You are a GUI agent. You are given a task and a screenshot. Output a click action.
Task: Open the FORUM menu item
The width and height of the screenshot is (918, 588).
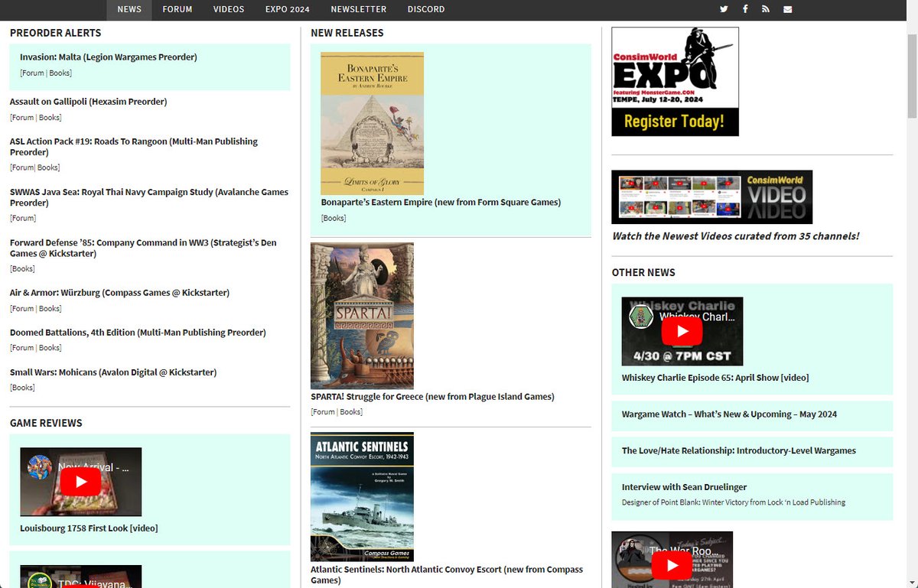pyautogui.click(x=177, y=9)
